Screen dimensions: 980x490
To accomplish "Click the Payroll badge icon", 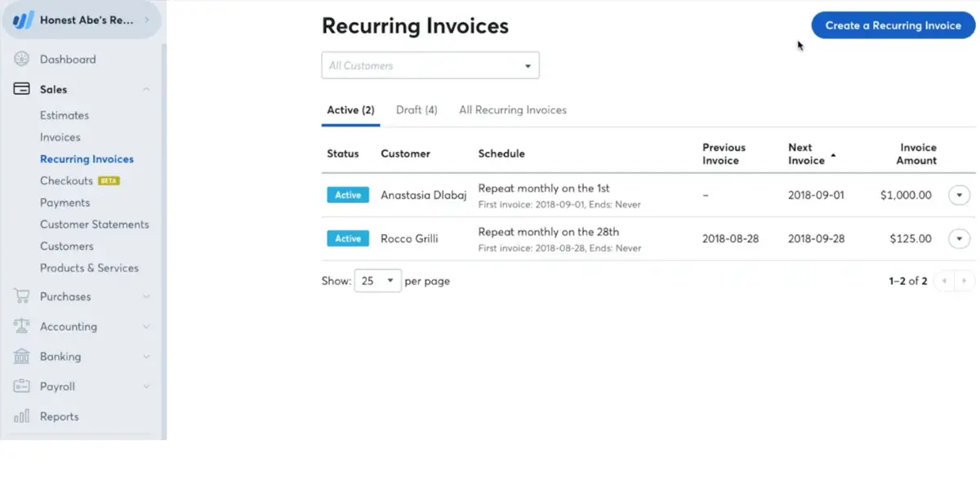I will coord(22,386).
